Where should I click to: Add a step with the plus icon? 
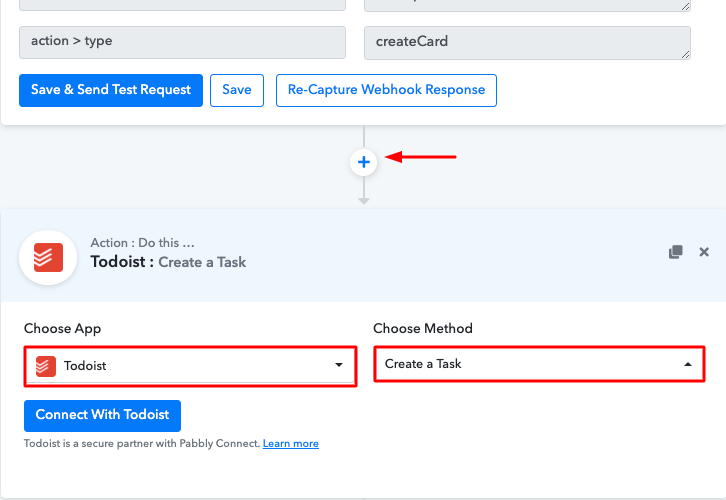coord(364,162)
